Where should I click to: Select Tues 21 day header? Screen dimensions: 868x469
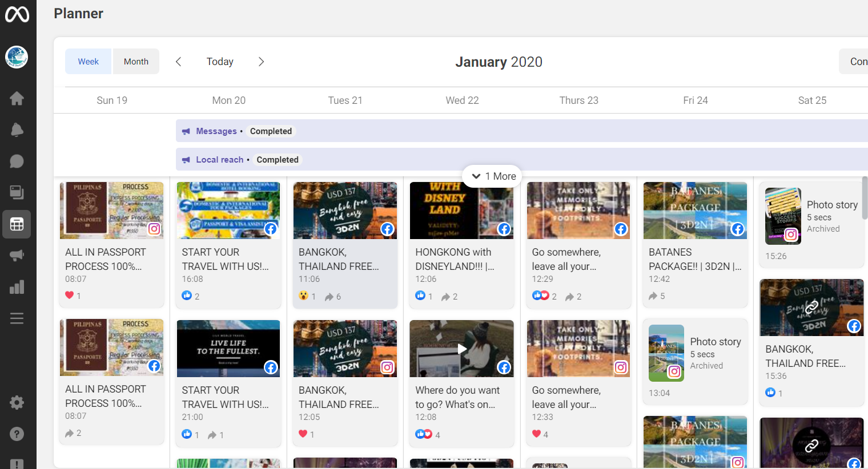(x=345, y=100)
